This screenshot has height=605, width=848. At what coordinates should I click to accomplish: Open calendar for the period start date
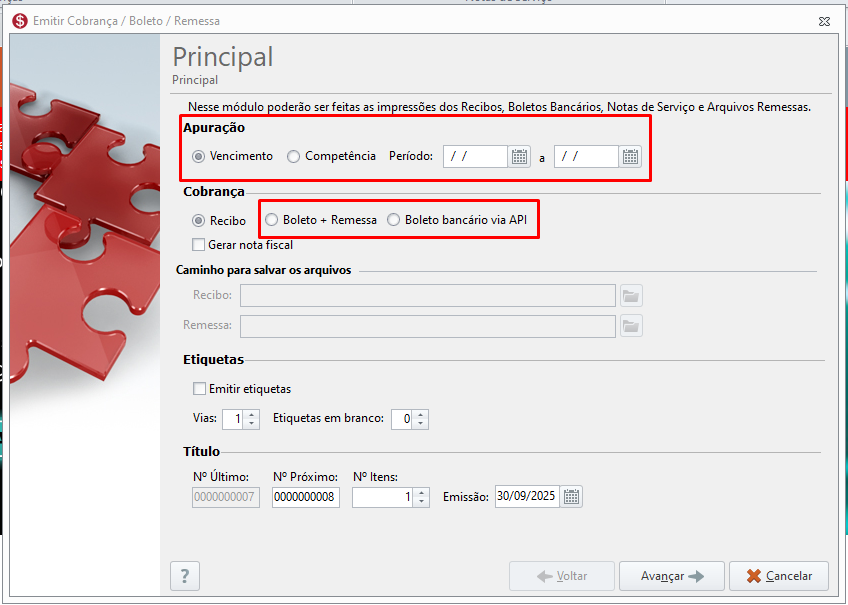[519, 157]
